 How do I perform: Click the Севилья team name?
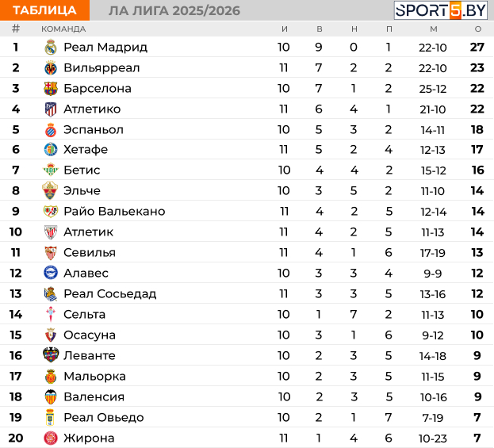pyautogui.click(x=90, y=252)
